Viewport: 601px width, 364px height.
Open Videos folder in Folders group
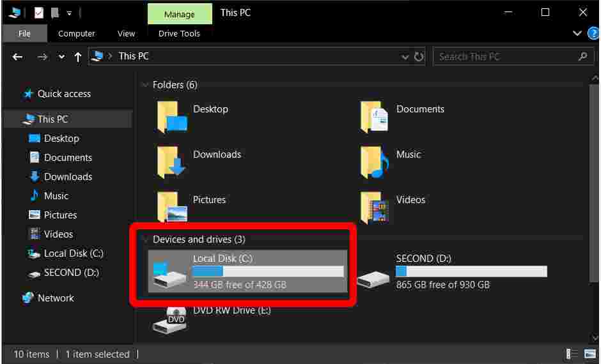tap(393, 207)
